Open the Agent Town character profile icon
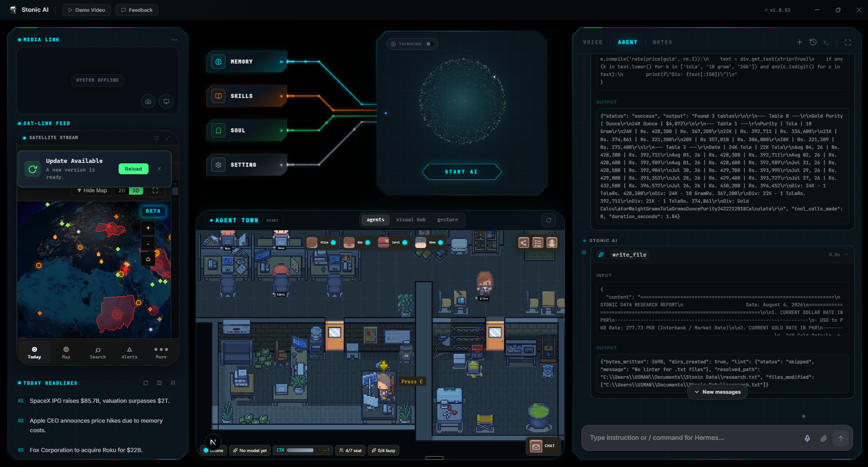This screenshot has width=868, height=467. point(552,243)
